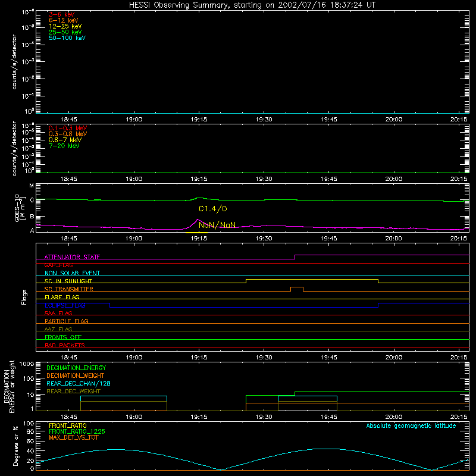Click the GOES-10 y-axis label
This screenshot has height=476, width=476.
coord(19,208)
